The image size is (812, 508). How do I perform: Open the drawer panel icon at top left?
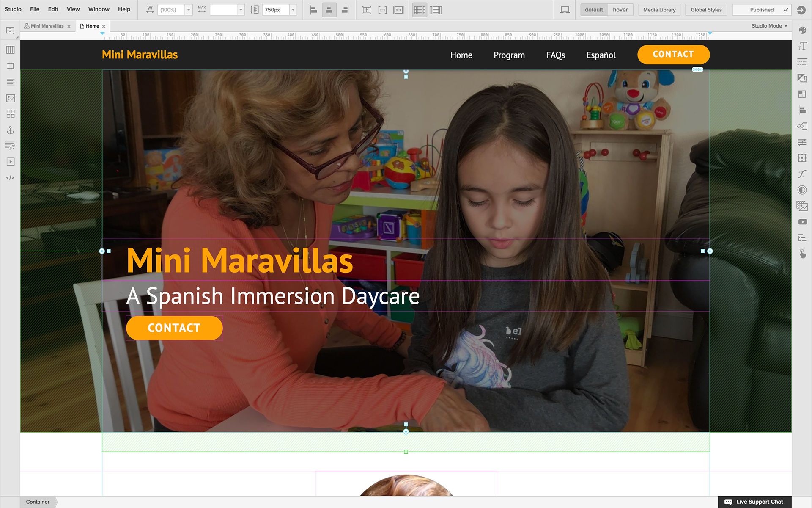10,30
